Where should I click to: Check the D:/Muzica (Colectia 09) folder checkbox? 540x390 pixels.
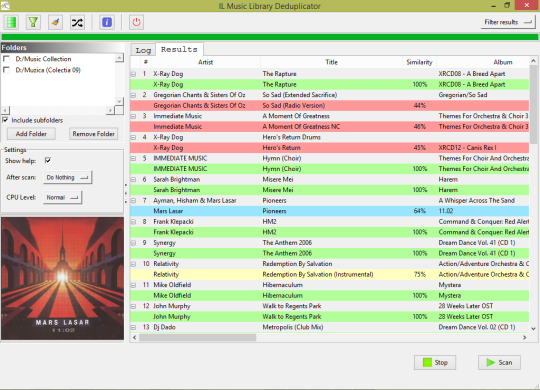[6, 70]
